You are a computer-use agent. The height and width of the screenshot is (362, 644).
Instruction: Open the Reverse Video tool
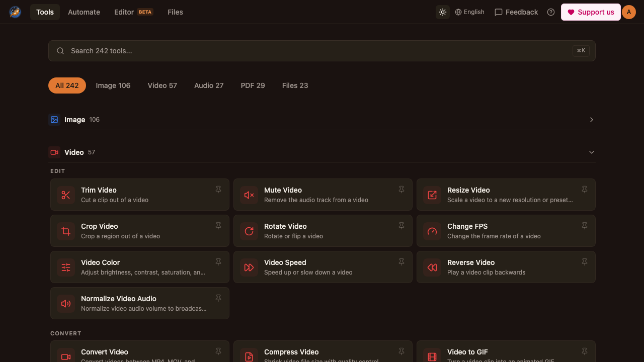[506, 267]
